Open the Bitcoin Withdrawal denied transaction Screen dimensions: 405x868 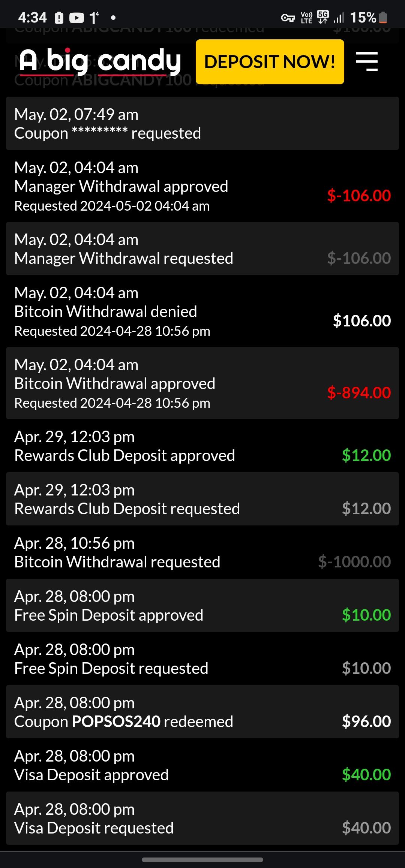pos(202,311)
